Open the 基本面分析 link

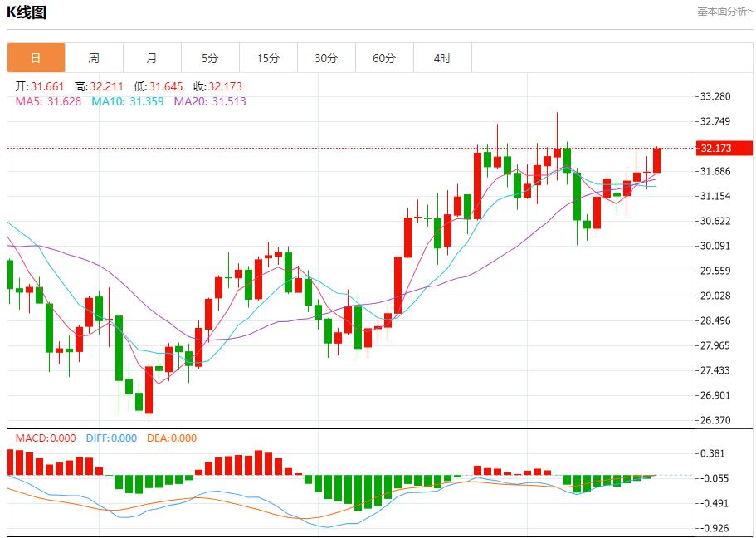click(724, 12)
